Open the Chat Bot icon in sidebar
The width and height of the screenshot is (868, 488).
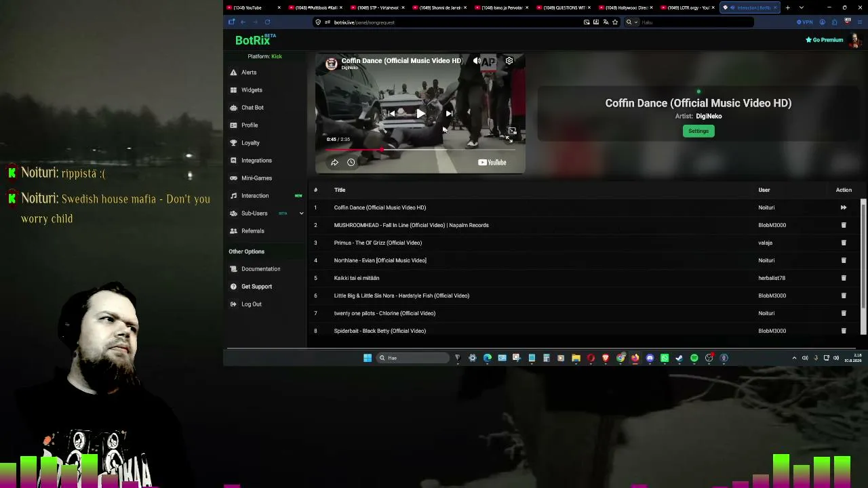click(233, 108)
